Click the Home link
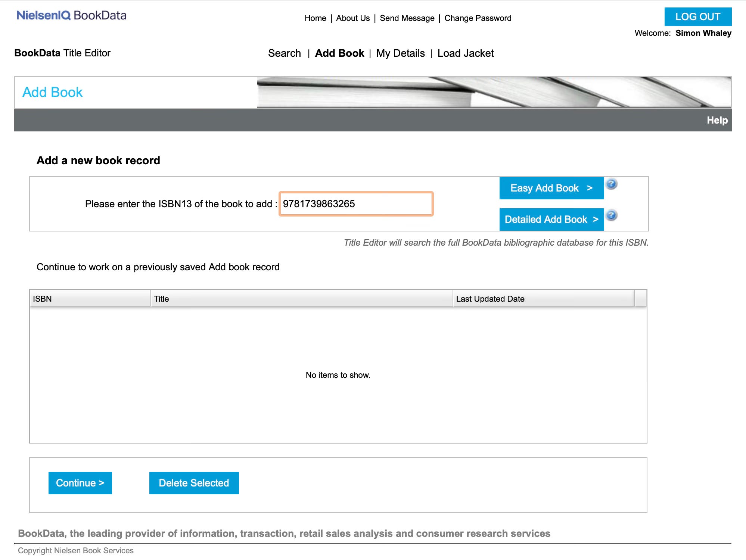746x560 pixels. coord(315,18)
